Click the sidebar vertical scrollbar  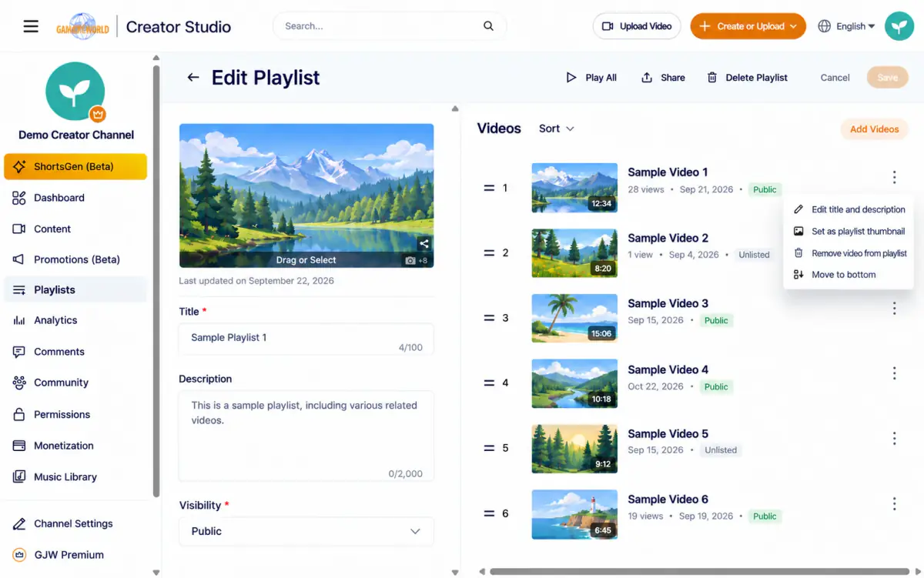[x=156, y=281]
